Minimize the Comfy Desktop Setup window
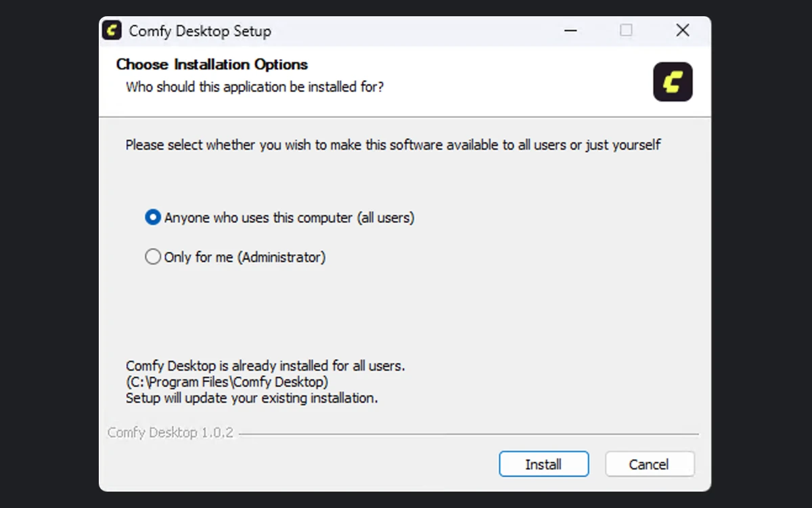This screenshot has height=508, width=812. [x=571, y=30]
